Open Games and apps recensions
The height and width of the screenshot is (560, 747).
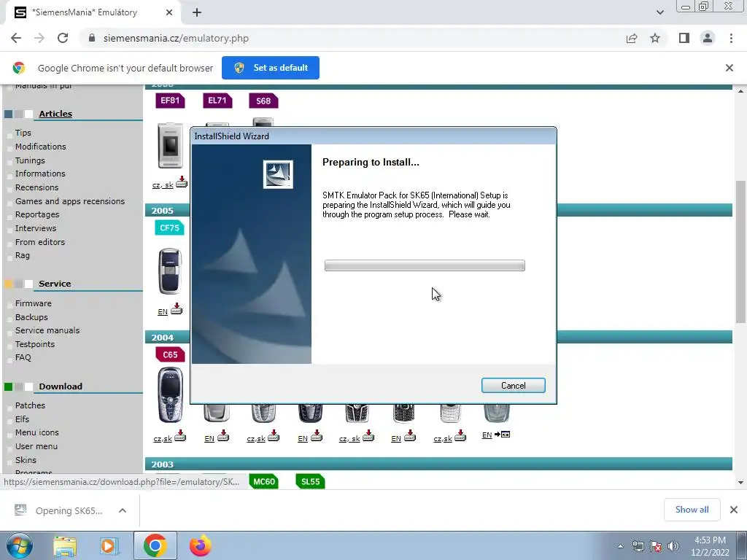(x=70, y=201)
